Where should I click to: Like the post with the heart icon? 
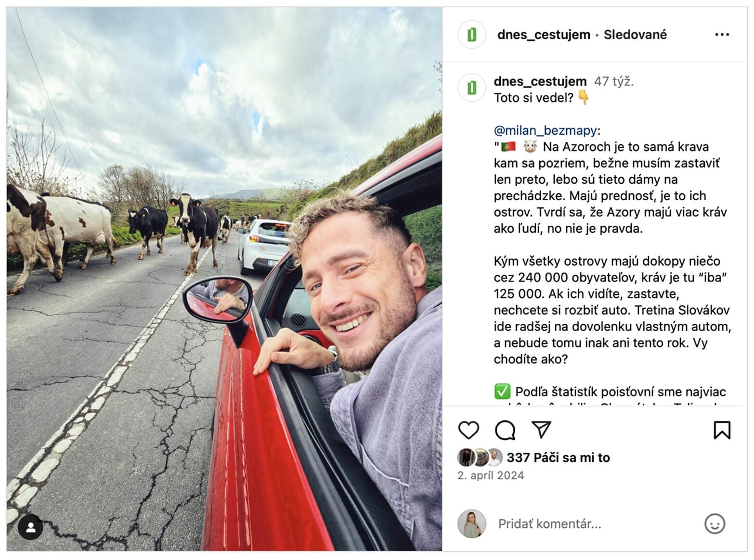tap(468, 430)
